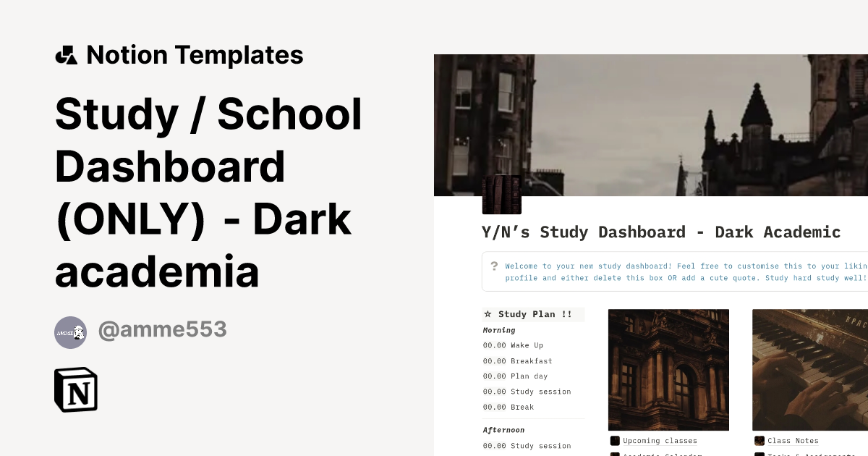Click the star in Study Plan heading
The image size is (868, 456).
pos(488,314)
